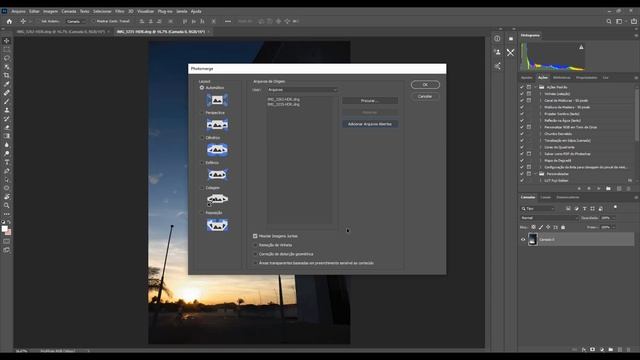Select the Horizontal Type tool
This screenshot has width=640, height=360.
pyautogui.click(x=7, y=162)
